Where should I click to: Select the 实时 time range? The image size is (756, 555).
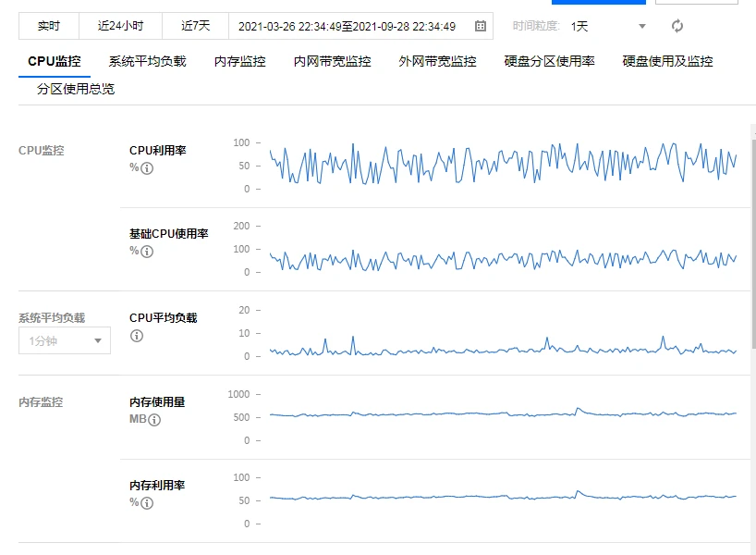(x=49, y=26)
